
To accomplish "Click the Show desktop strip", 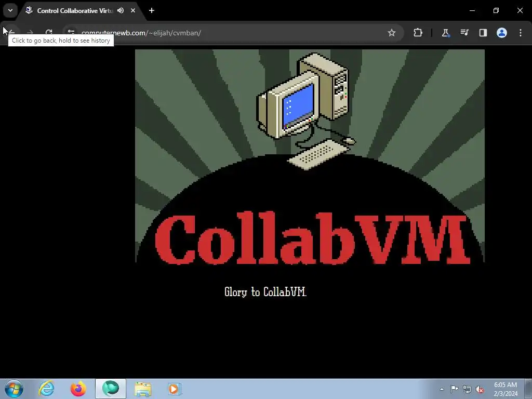I will pyautogui.click(x=528, y=389).
